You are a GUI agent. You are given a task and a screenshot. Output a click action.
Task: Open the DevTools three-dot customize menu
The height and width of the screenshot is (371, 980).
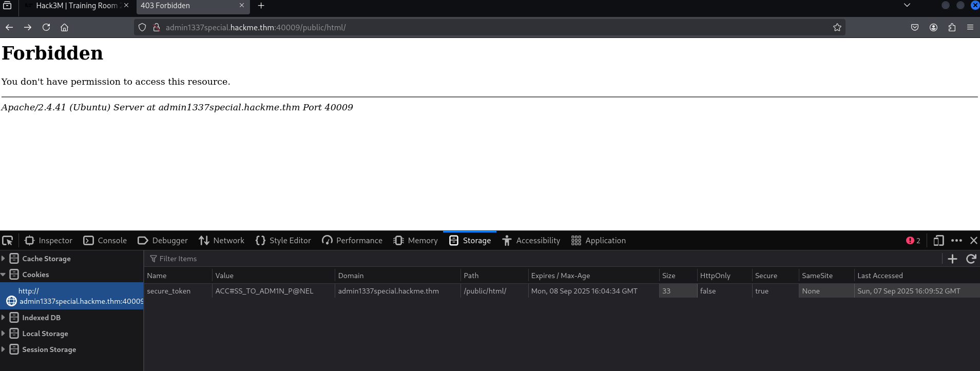[x=956, y=241]
